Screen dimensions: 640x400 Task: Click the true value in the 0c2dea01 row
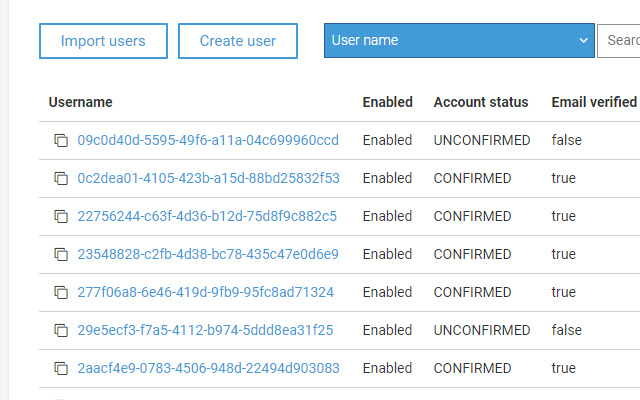[564, 178]
